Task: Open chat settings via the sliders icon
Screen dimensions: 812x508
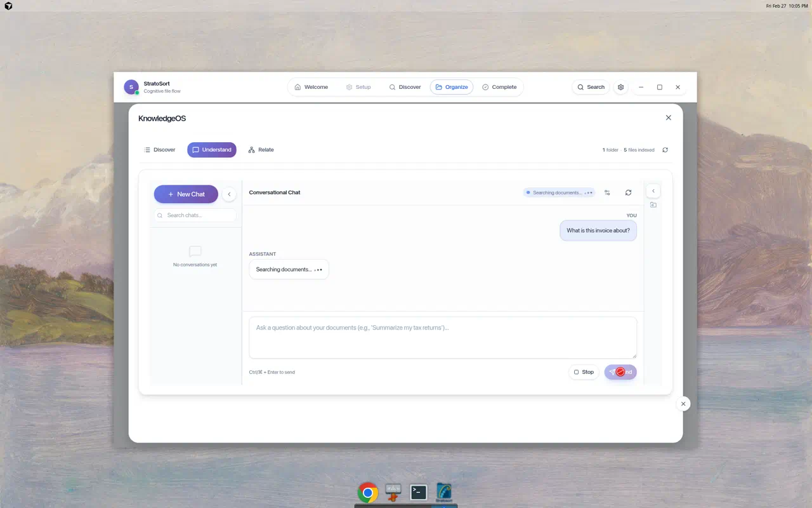Action: [607, 192]
